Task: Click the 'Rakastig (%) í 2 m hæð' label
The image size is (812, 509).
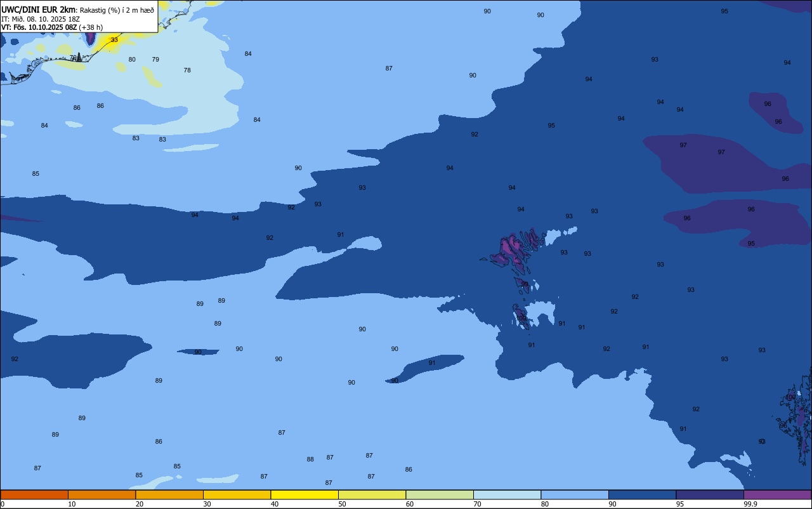Action: coord(117,10)
